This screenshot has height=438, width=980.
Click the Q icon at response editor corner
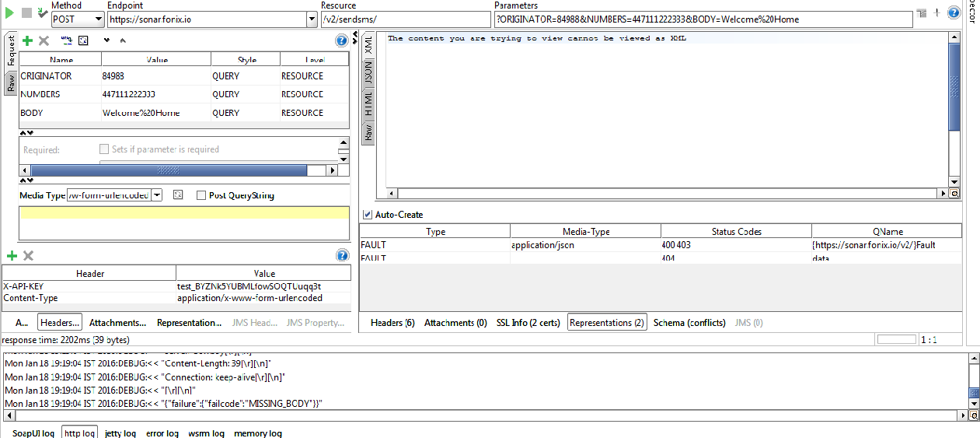[954, 194]
